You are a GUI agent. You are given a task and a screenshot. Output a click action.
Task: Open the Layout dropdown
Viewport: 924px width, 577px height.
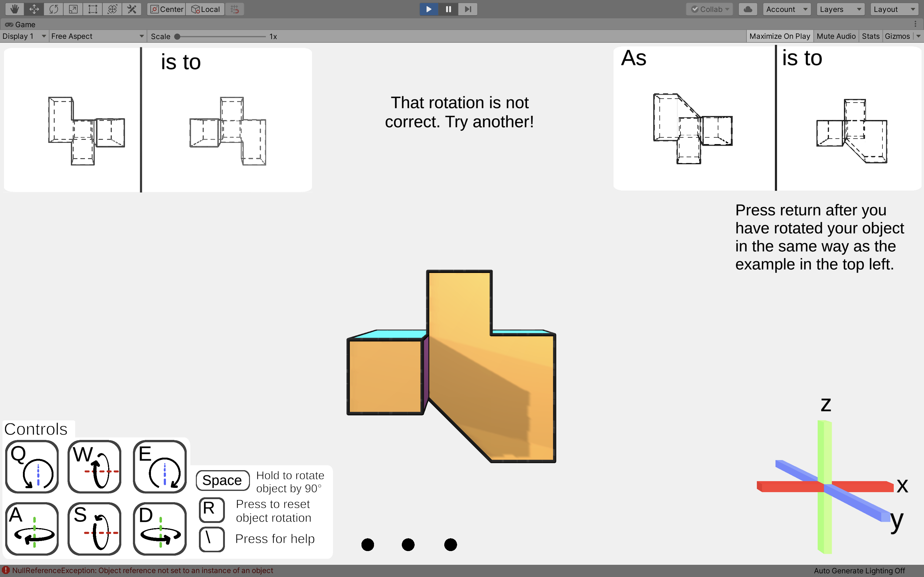coord(894,9)
